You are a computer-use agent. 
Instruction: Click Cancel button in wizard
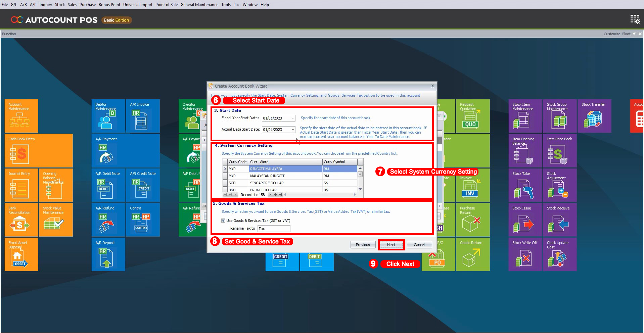pyautogui.click(x=419, y=245)
